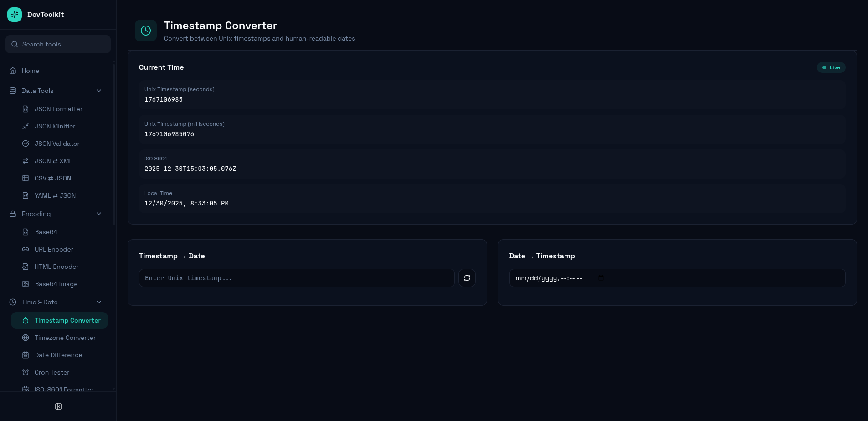The height and width of the screenshot is (421, 868).
Task: Select the JSON Formatter document icon
Action: pyautogui.click(x=26, y=109)
